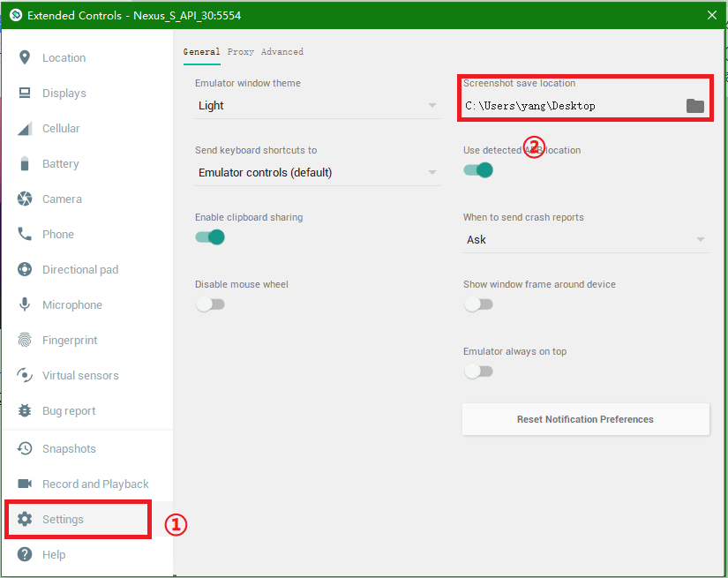Click Reset Notification Preferences button
This screenshot has height=578, width=728.
pyautogui.click(x=585, y=419)
